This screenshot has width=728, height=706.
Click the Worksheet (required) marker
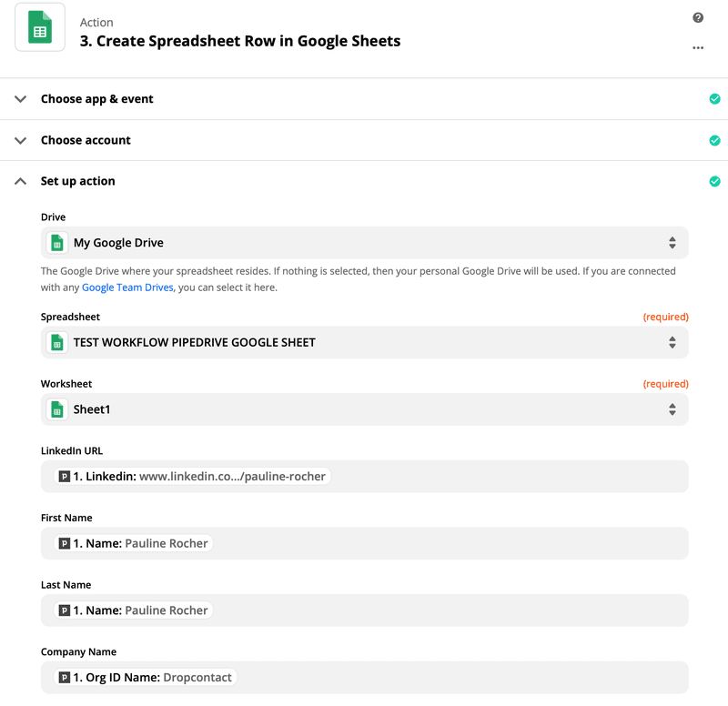coord(665,384)
